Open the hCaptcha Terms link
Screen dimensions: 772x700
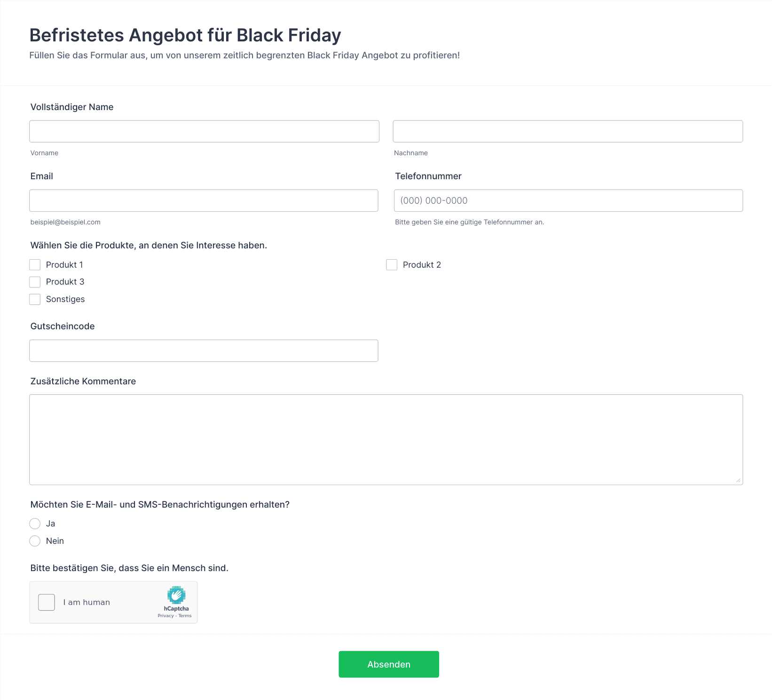(185, 616)
